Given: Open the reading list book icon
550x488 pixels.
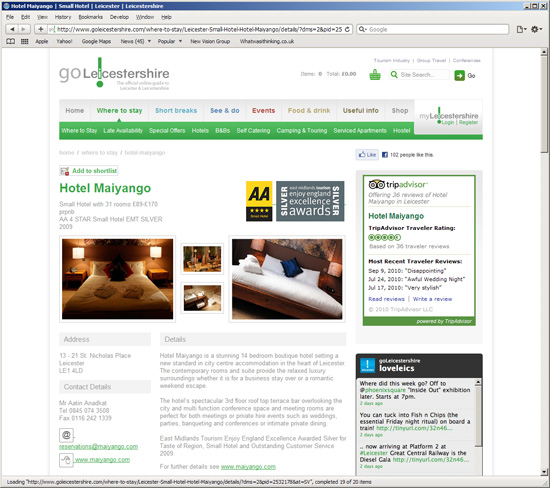Looking at the screenshot, I should (11, 41).
